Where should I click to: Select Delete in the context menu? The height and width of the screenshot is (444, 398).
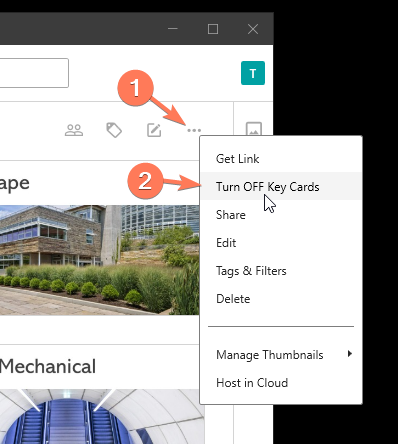pyautogui.click(x=281, y=299)
